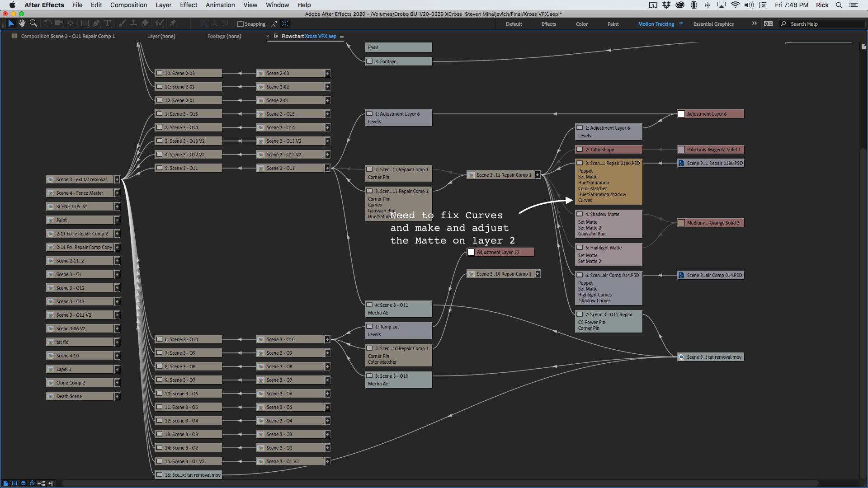
Task: Toggle show effects fx button in flowchart
Action: click(x=32, y=483)
